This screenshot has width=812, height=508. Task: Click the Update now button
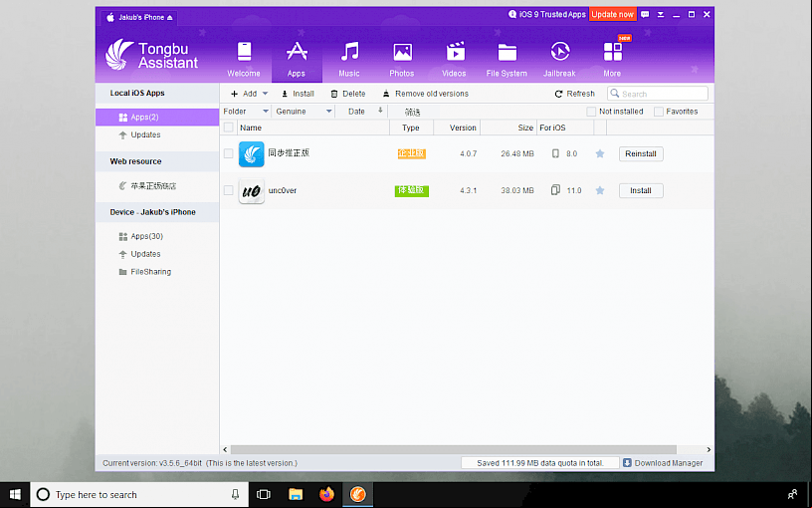tap(613, 15)
